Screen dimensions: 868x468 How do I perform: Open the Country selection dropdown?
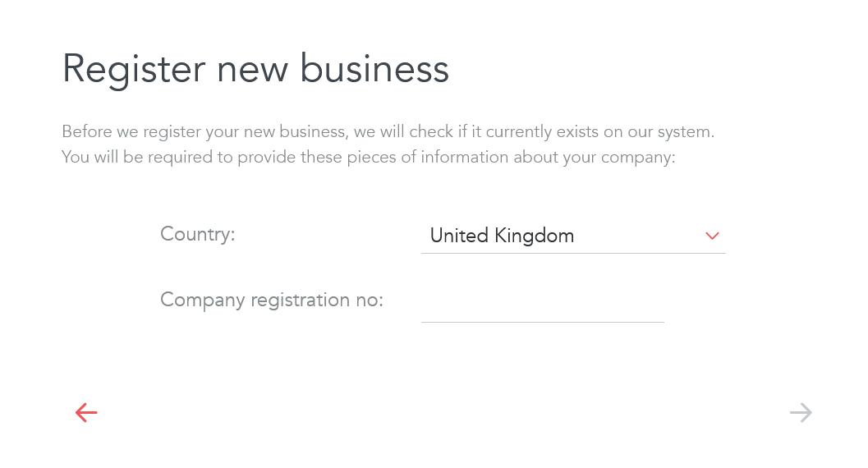point(573,236)
